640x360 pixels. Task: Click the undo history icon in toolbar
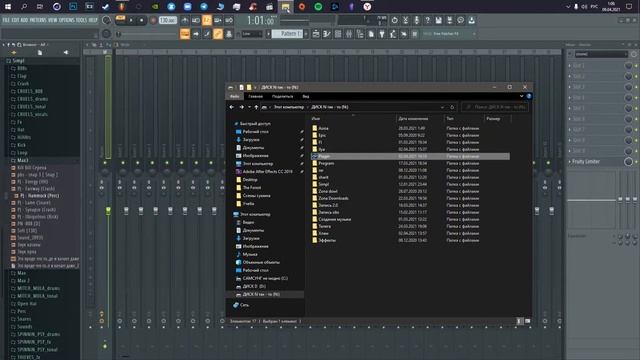tap(394, 20)
